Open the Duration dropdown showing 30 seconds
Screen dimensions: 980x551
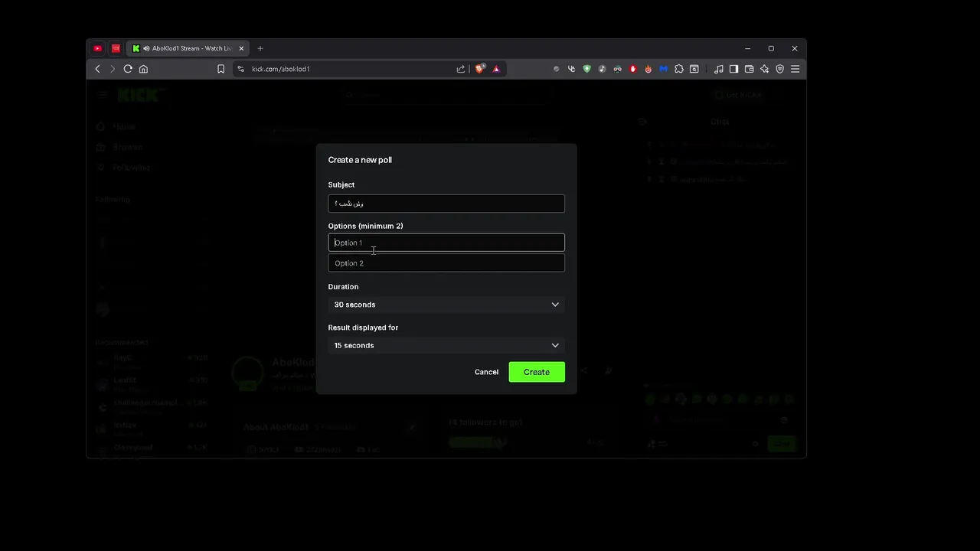click(446, 305)
